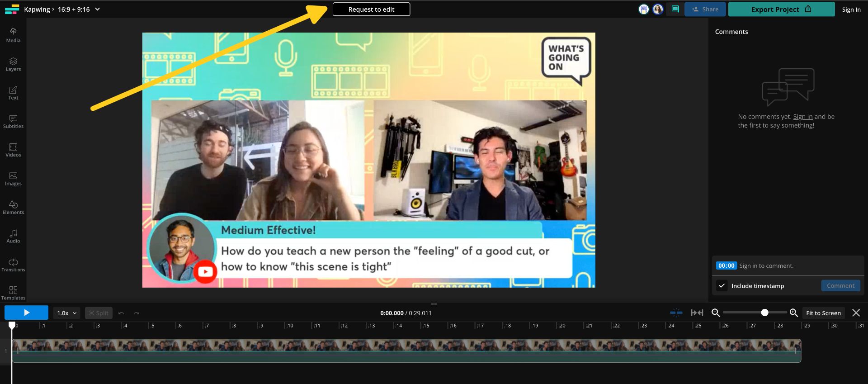Click the Export Project button
Image resolution: width=868 pixels, height=384 pixels.
[781, 9]
